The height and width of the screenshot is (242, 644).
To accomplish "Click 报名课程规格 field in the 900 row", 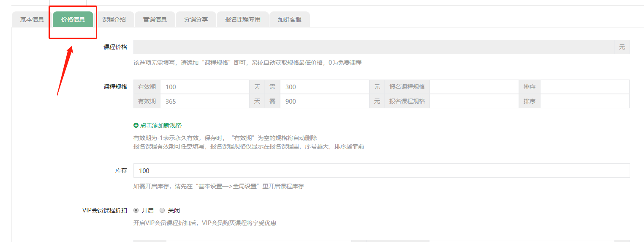I will pyautogui.click(x=474, y=101).
